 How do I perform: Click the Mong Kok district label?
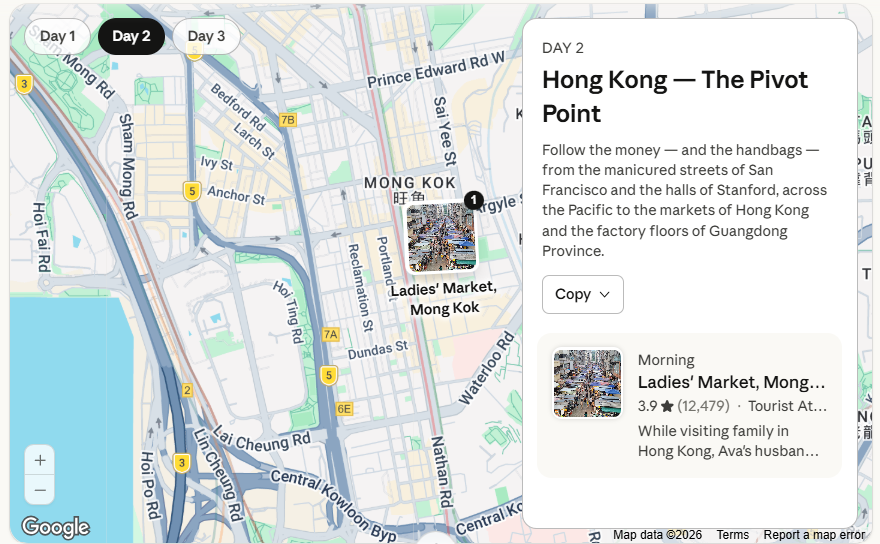[410, 183]
